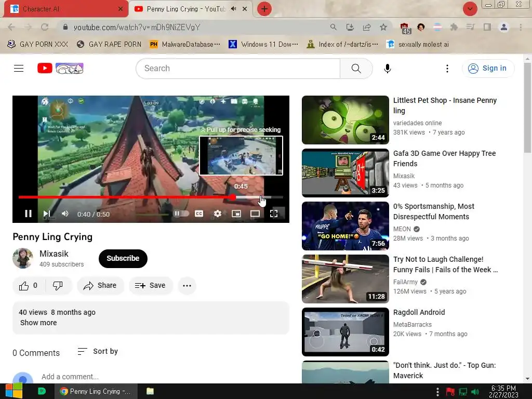532x399 pixels.
Task: Click the MetaBarracks channel name
Action: click(412, 325)
